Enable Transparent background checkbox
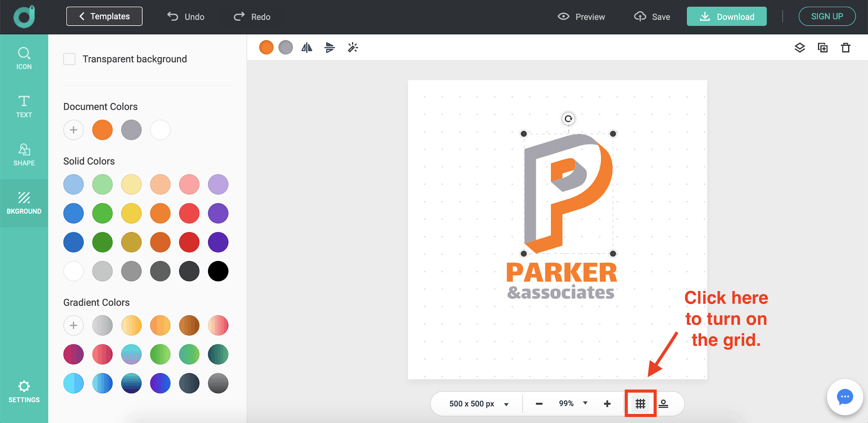The width and height of the screenshot is (868, 423). 70,59
